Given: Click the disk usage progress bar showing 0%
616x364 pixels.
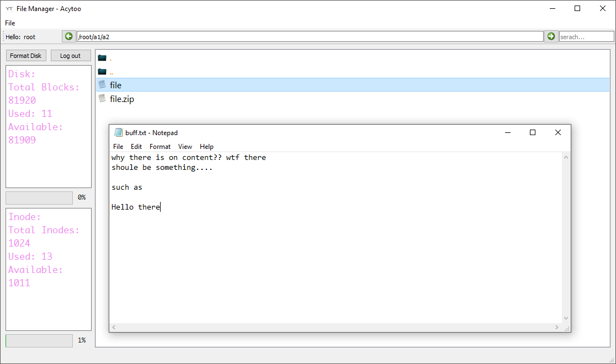Looking at the screenshot, I should point(39,197).
